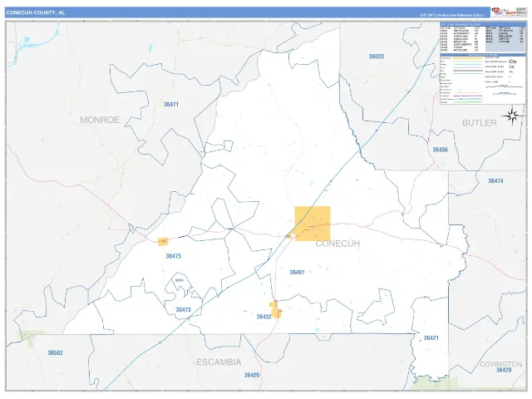This screenshot has height=399, width=532.
Task: Click the ZIP Code Business Reference Edition subtitle
Action: point(451,15)
